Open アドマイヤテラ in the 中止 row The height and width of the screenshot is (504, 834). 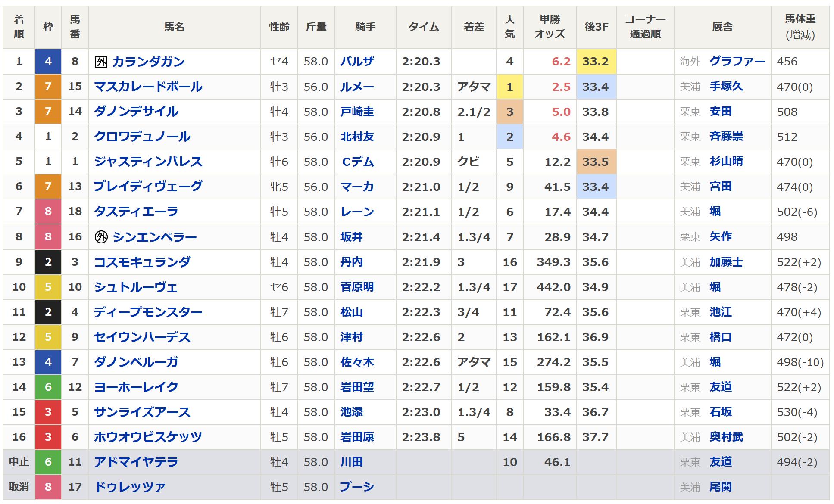click(x=136, y=462)
